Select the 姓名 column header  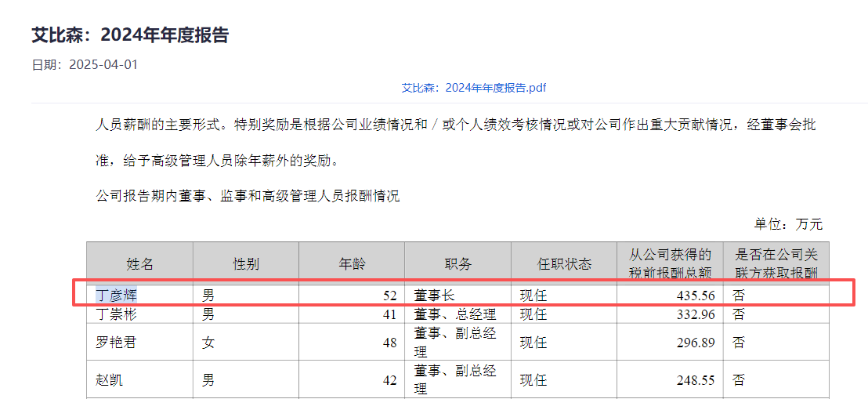coord(139,264)
